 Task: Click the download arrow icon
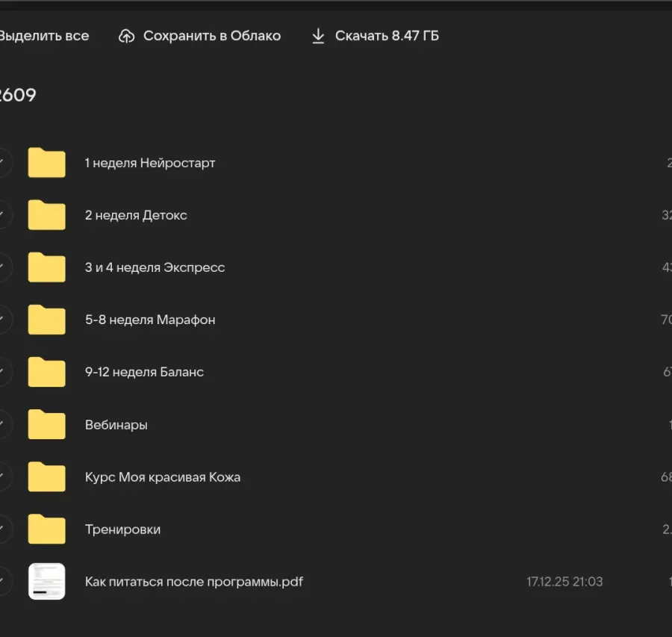[x=318, y=36]
